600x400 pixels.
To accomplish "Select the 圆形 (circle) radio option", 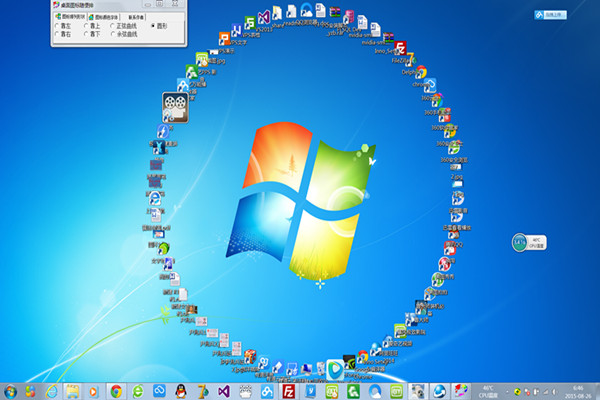I will coord(159,26).
